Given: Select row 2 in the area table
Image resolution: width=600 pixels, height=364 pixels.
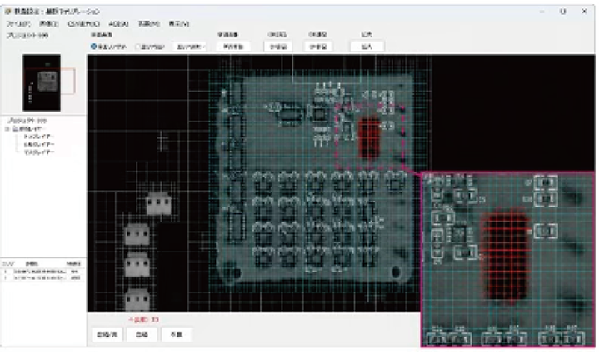Looking at the screenshot, I should point(42,277).
